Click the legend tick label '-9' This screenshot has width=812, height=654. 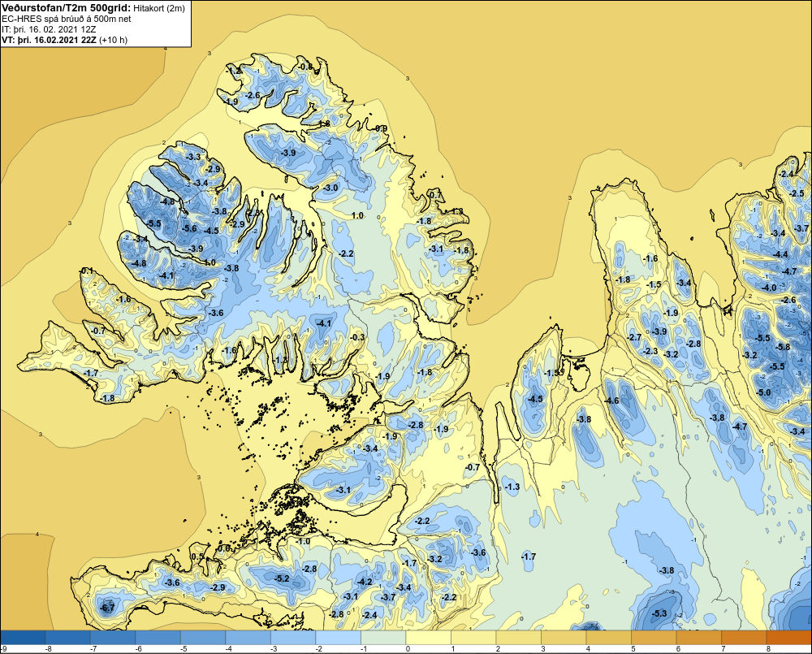tap(3, 649)
